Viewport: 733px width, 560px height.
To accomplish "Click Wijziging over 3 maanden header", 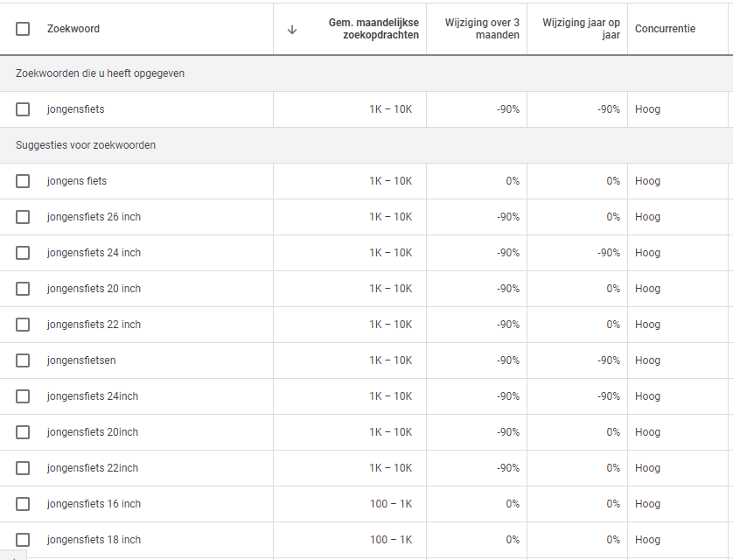I will tap(482, 29).
